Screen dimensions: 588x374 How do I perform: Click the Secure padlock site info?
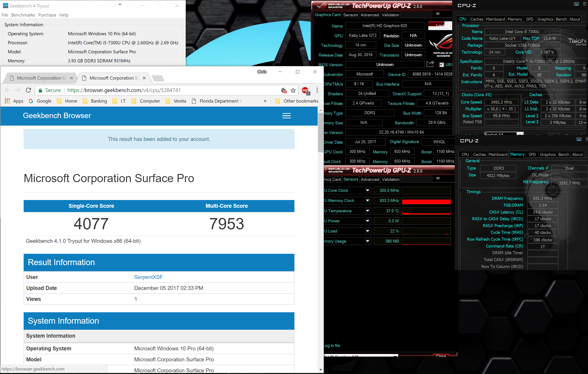50,90
